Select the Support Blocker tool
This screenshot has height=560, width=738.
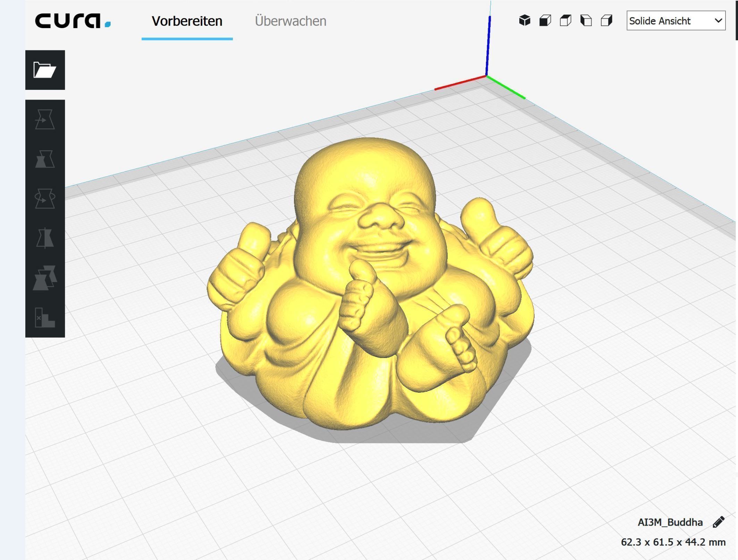45,317
